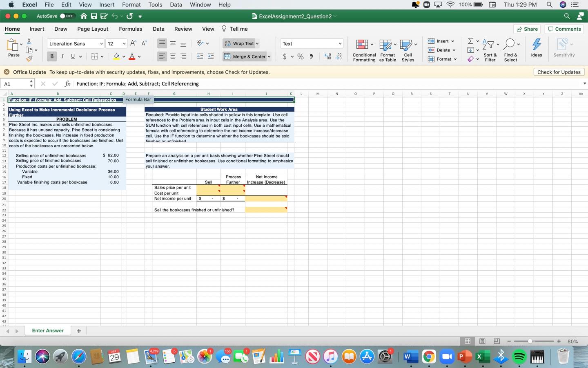This screenshot has width=588, height=368.
Task: Open Conditional Formatting menu
Action: tap(364, 51)
